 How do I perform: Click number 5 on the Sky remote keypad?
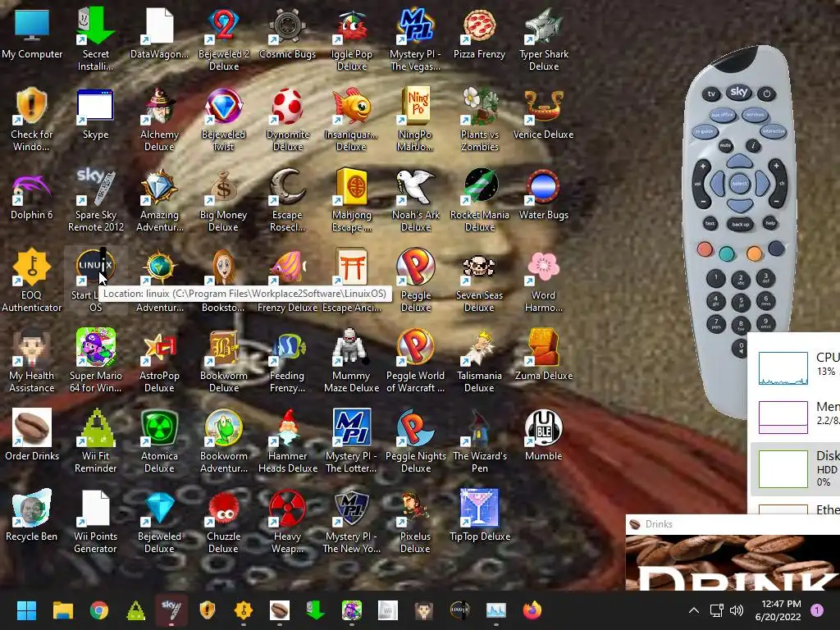741,302
